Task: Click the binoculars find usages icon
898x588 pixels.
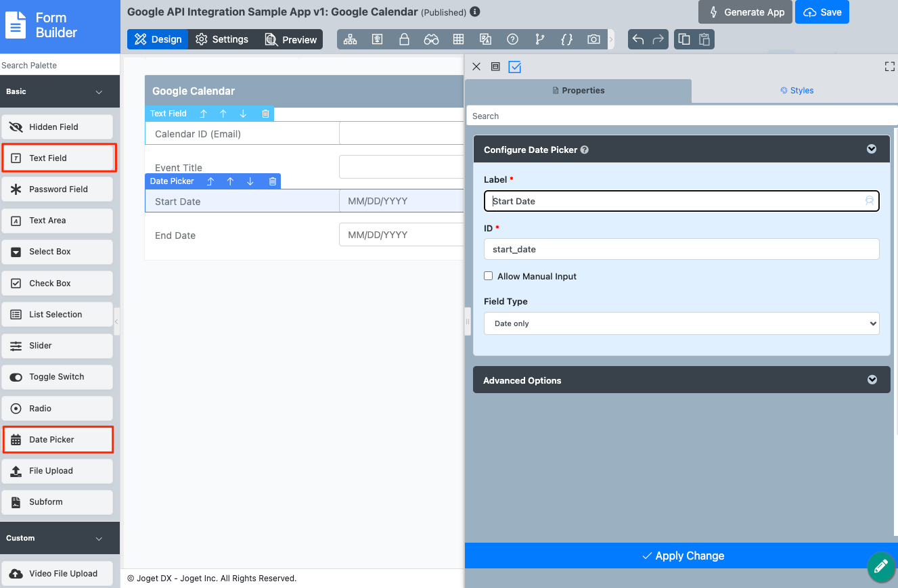Action: point(431,39)
